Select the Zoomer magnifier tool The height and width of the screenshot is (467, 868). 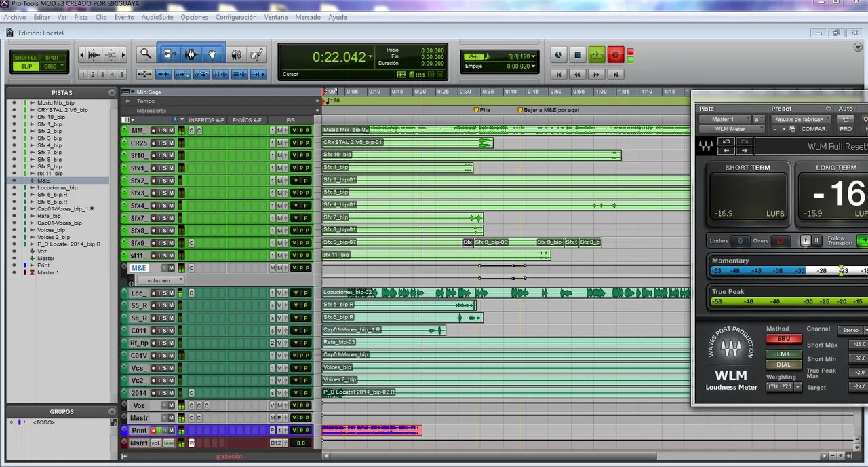pos(145,54)
